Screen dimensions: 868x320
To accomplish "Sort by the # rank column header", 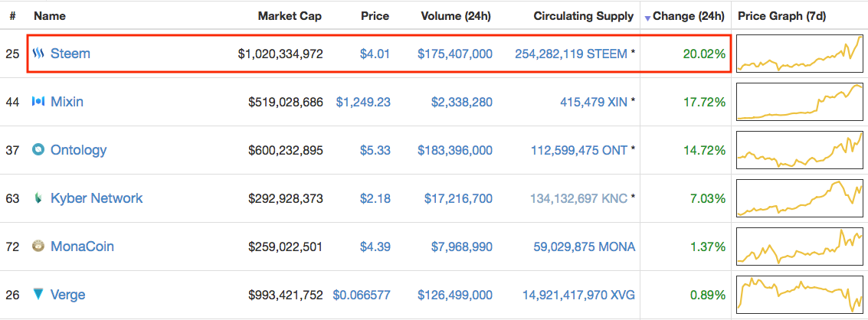I will 12,16.
